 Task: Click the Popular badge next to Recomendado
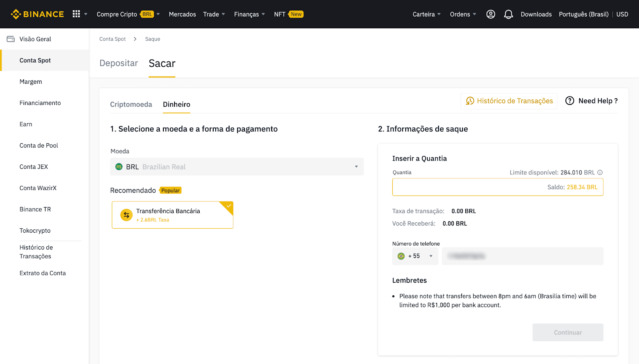coord(171,191)
